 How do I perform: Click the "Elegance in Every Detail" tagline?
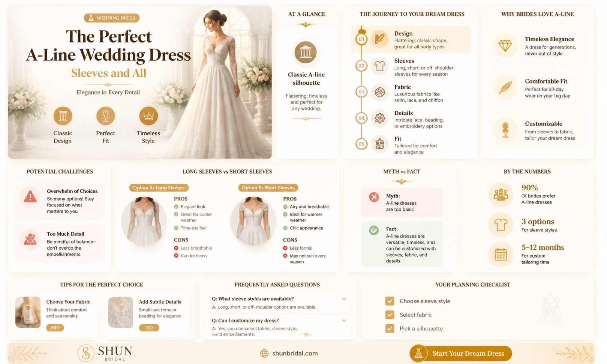[108, 92]
